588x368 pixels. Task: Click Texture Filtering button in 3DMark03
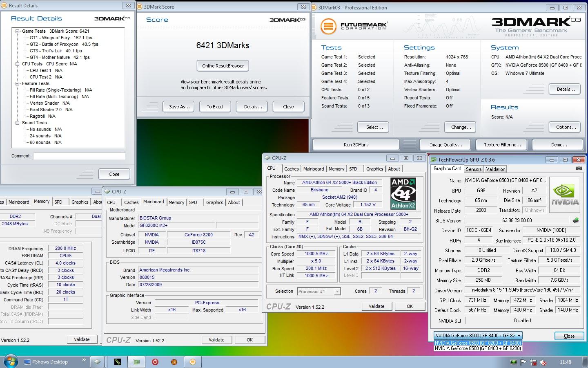[x=502, y=145]
